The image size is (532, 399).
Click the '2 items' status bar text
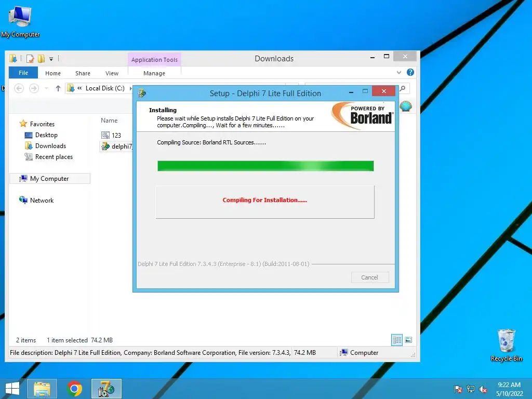pos(26,340)
